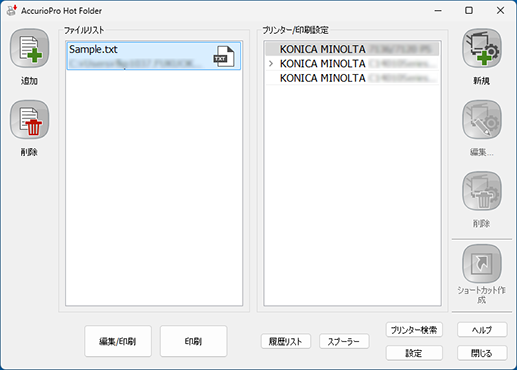Maximize the AccurioPro Hot Folder window
The image size is (517, 370).
pyautogui.click(x=469, y=11)
